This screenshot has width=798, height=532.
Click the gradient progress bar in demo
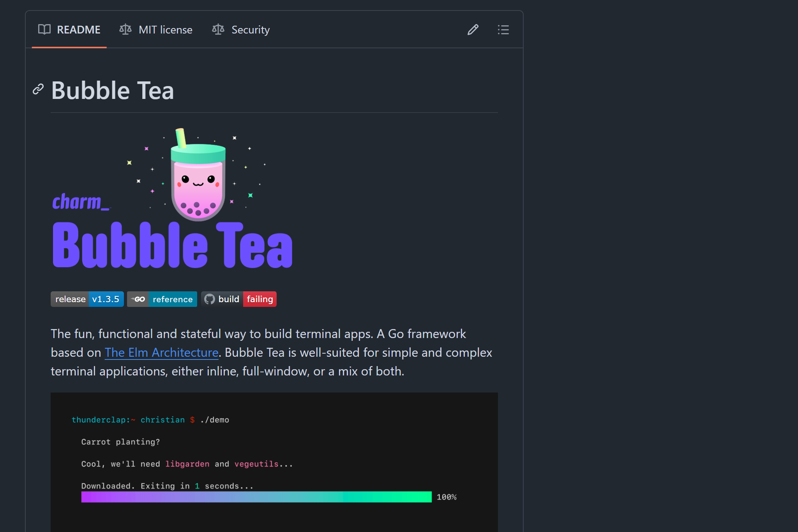click(256, 497)
